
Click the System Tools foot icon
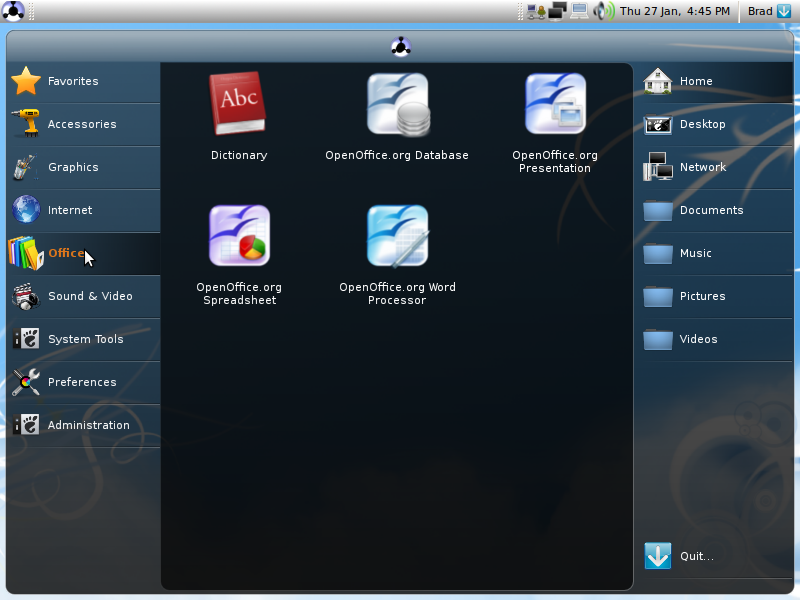(26, 338)
